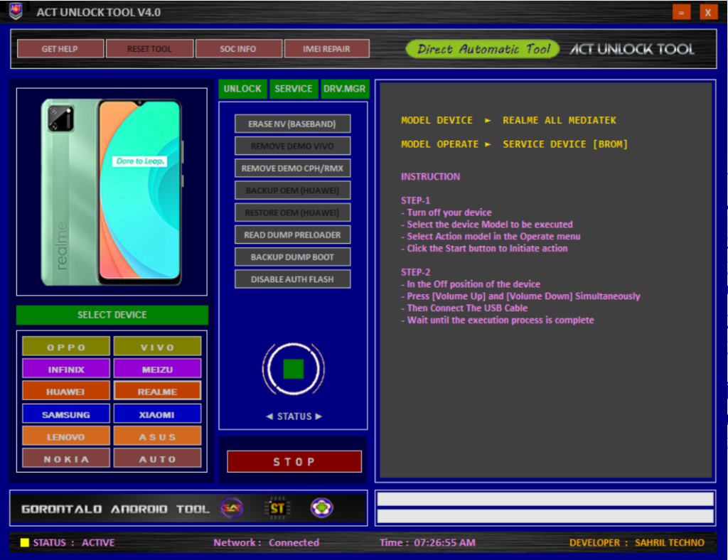The height and width of the screenshot is (560, 728).
Task: Open the ST chip logo icon
Action: 277,509
